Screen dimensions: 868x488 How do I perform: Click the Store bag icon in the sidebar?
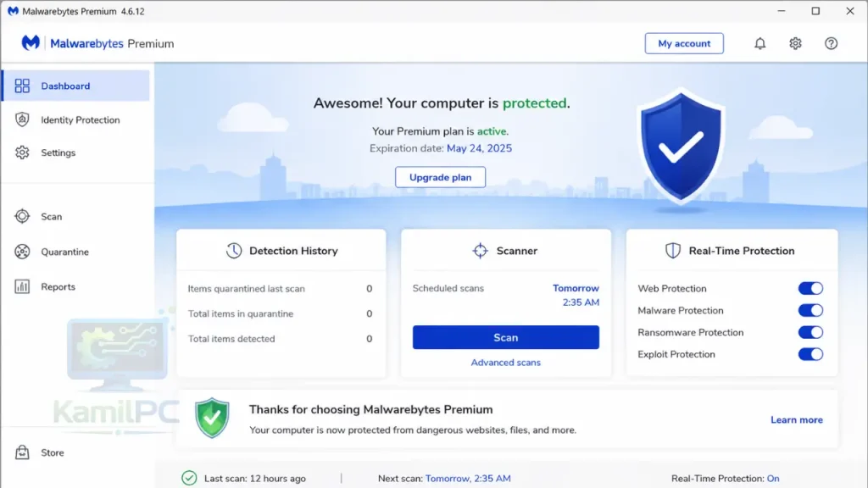point(22,452)
